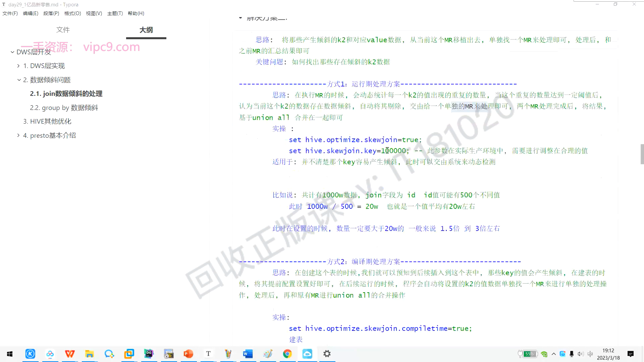The width and height of the screenshot is (644, 362).
Task: Expand the 4. presto基本介绍 outline item
Action: (x=18, y=135)
